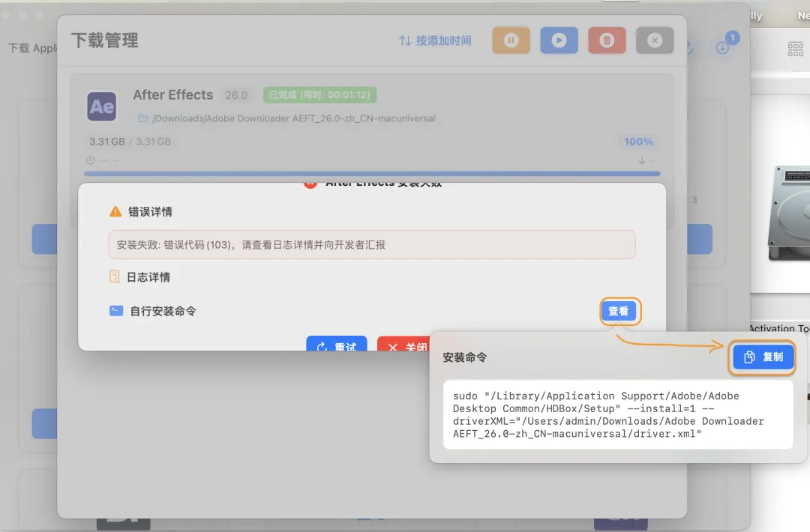Click the red trash delete button

click(x=607, y=40)
